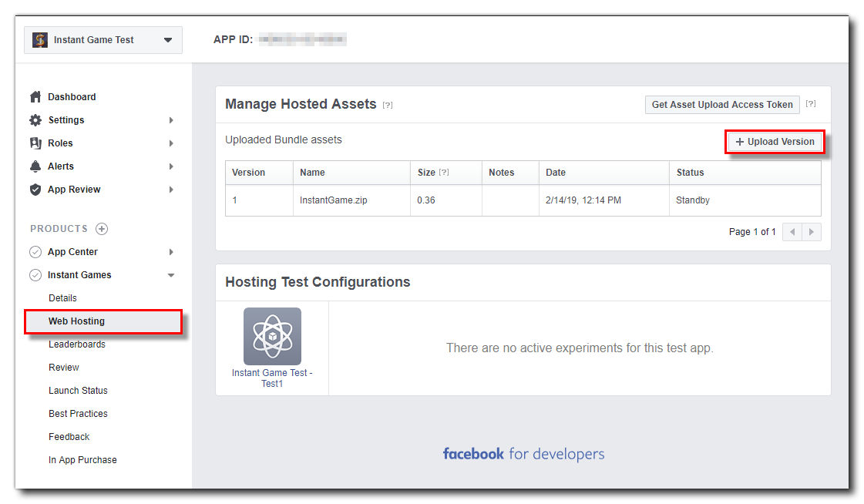Click the App Center checkmark circle icon
Image resolution: width=864 pixels, height=504 pixels.
(35, 252)
